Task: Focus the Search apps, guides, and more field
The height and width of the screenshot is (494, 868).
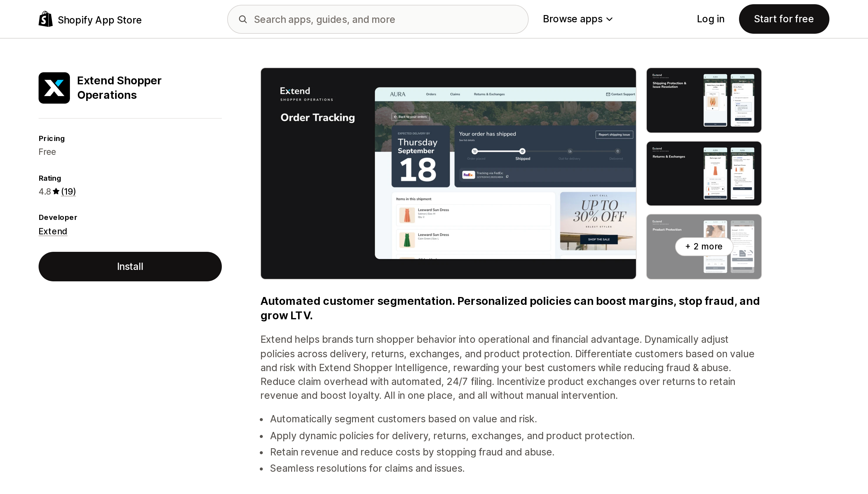Action: tap(377, 19)
